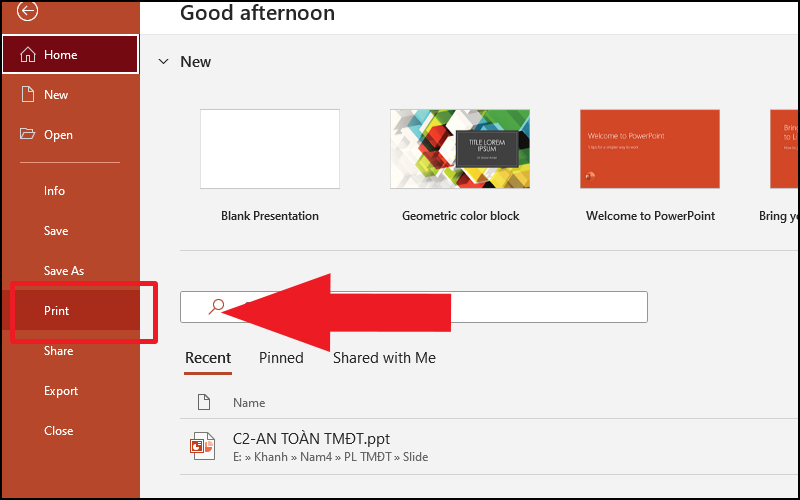Choose Save As in the sidebar
Image resolution: width=800 pixels, height=500 pixels.
pyautogui.click(x=70, y=270)
